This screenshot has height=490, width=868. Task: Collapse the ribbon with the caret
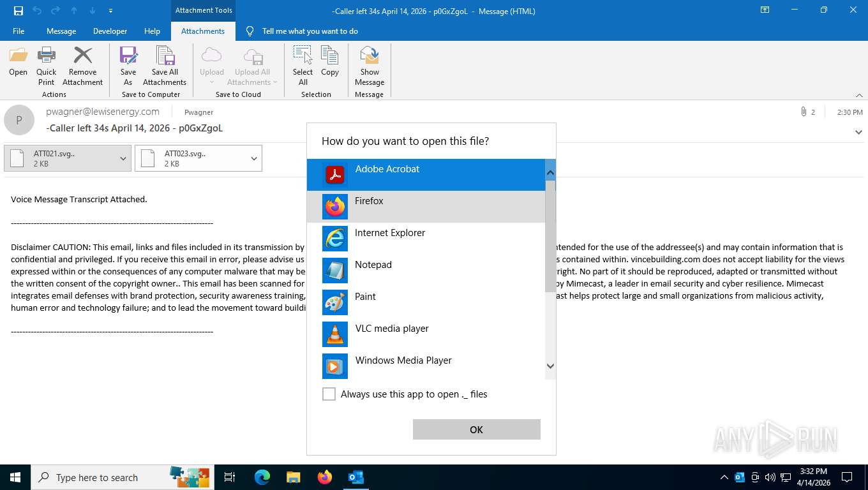[x=858, y=94]
